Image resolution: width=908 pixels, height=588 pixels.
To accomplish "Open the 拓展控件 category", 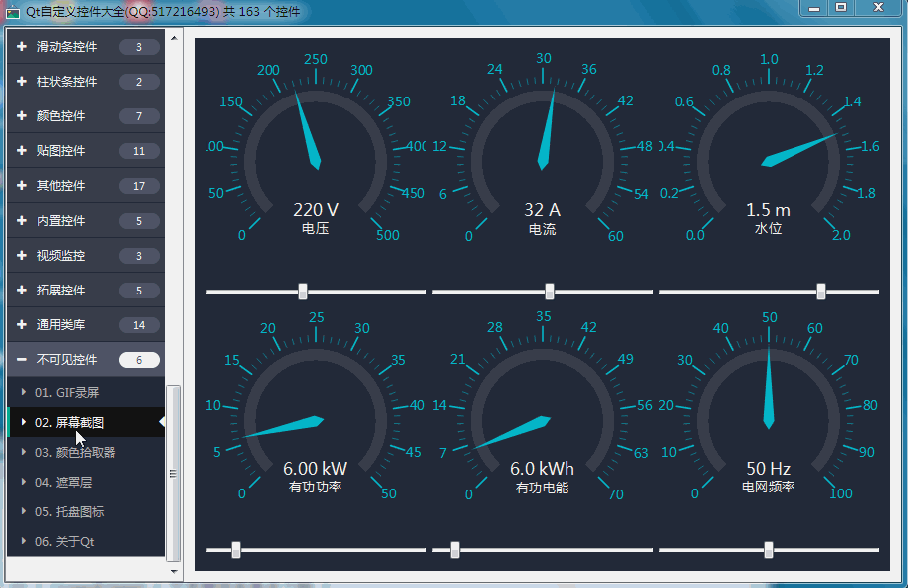I will (x=67, y=291).
